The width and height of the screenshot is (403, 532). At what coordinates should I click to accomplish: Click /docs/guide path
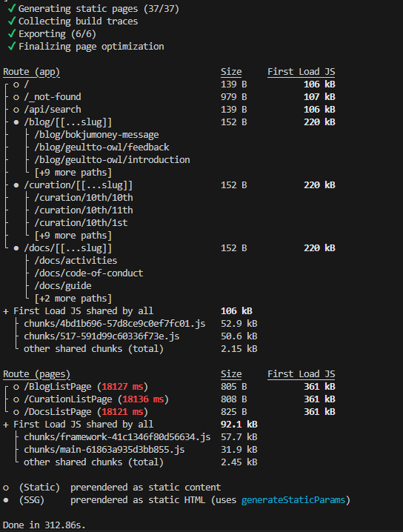[x=63, y=286]
